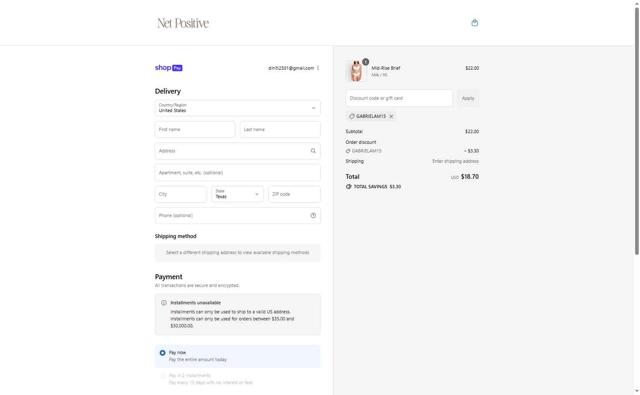The image size is (640, 395).
Task: Focus the Discount code or gift card field
Action: tap(399, 98)
